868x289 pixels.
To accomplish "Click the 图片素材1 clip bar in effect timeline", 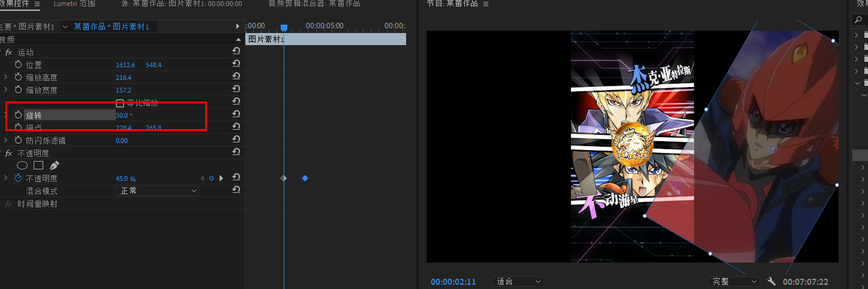I will click(x=326, y=39).
